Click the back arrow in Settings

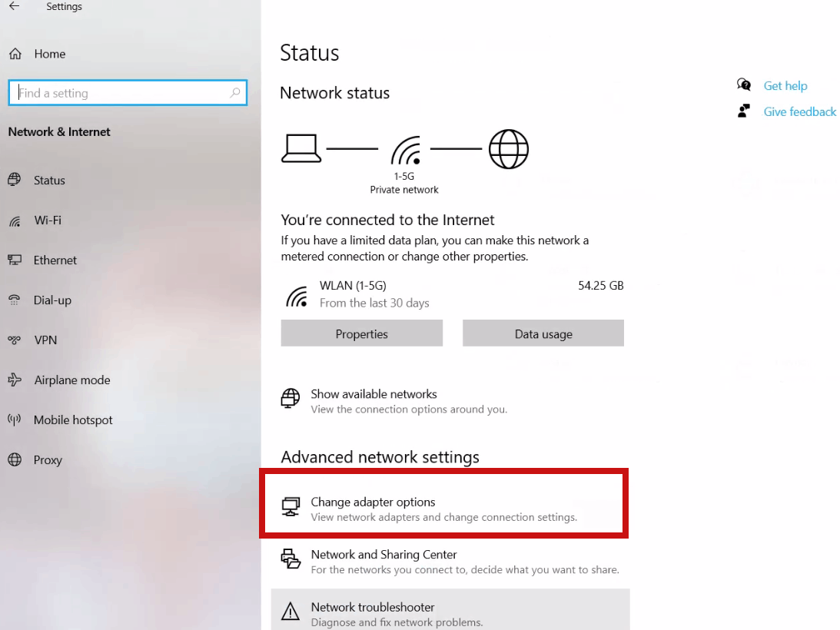pos(15,6)
